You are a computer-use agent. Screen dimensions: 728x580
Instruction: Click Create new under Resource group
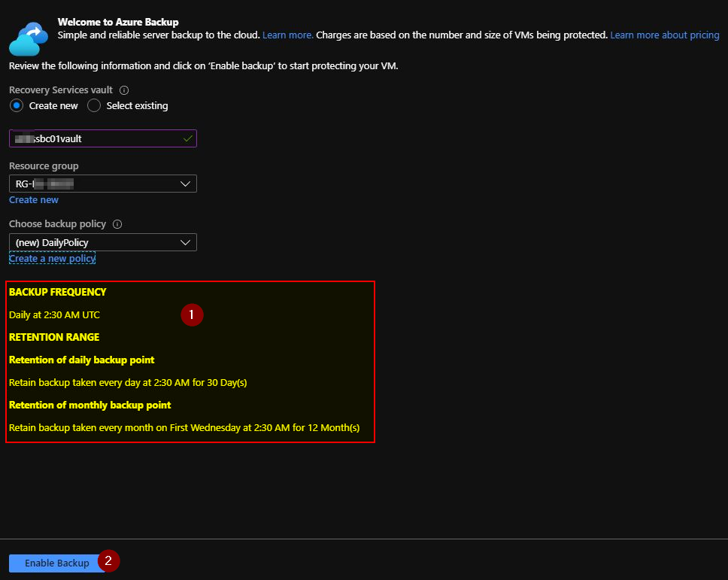coord(34,200)
